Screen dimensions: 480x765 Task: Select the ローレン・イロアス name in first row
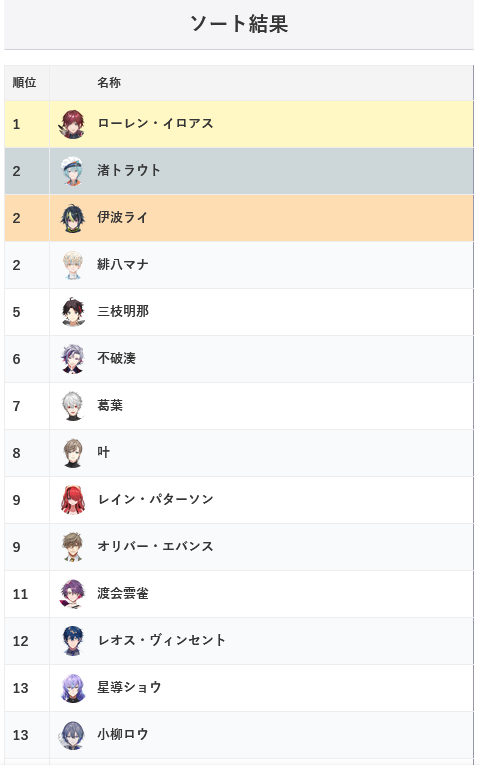click(x=156, y=123)
